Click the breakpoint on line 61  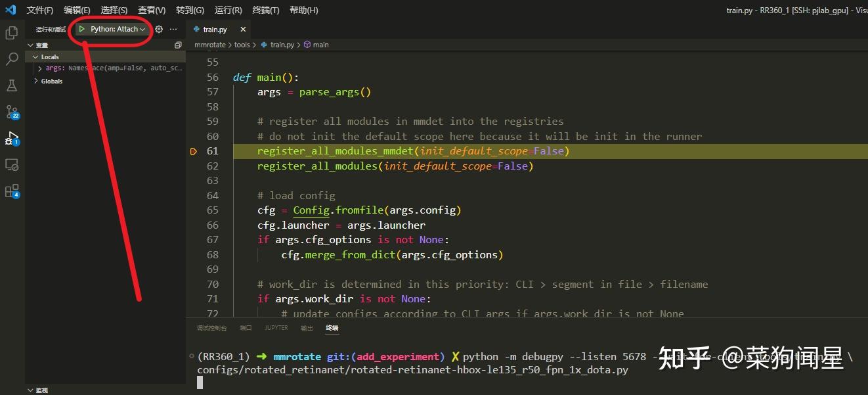point(194,151)
